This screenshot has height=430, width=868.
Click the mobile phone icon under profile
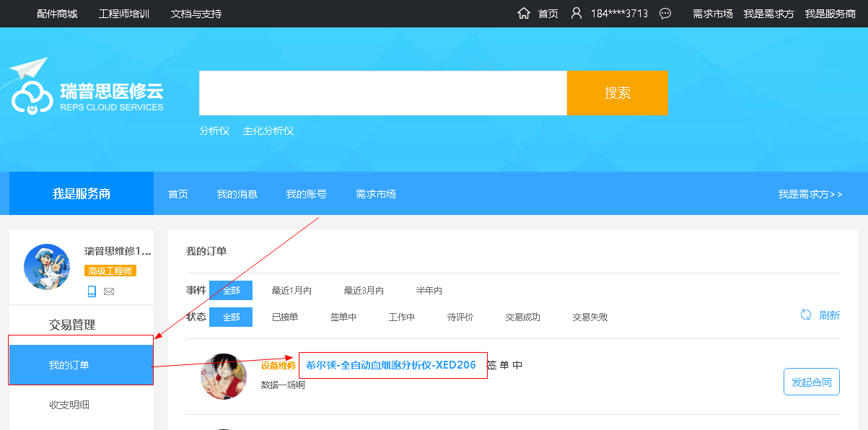tap(92, 291)
